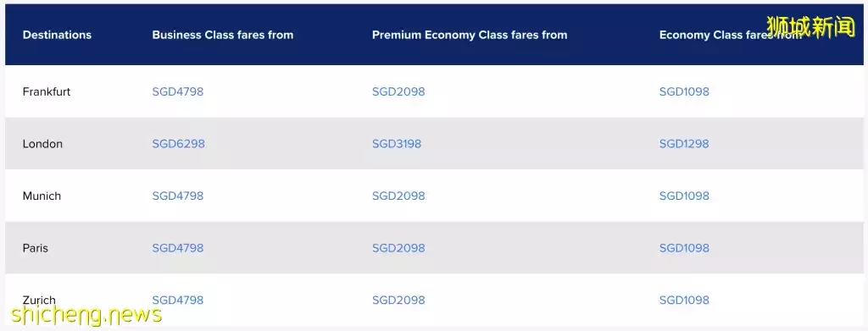
Task: Open Zurich Premium Economy fare link
Action: coord(398,300)
